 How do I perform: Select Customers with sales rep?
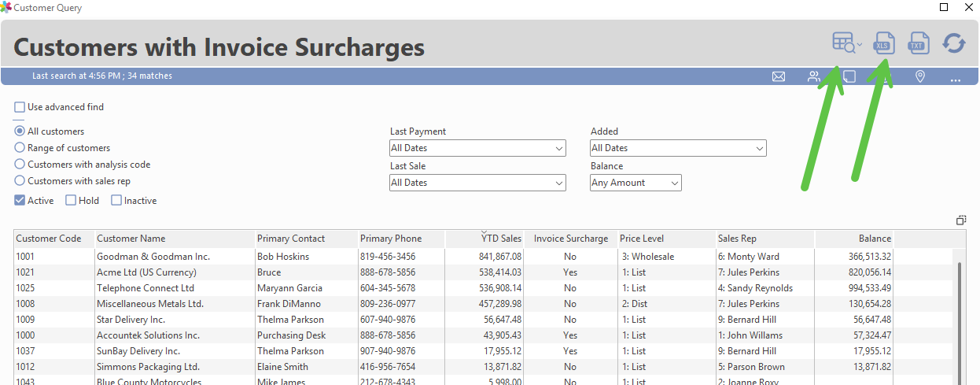click(x=20, y=181)
